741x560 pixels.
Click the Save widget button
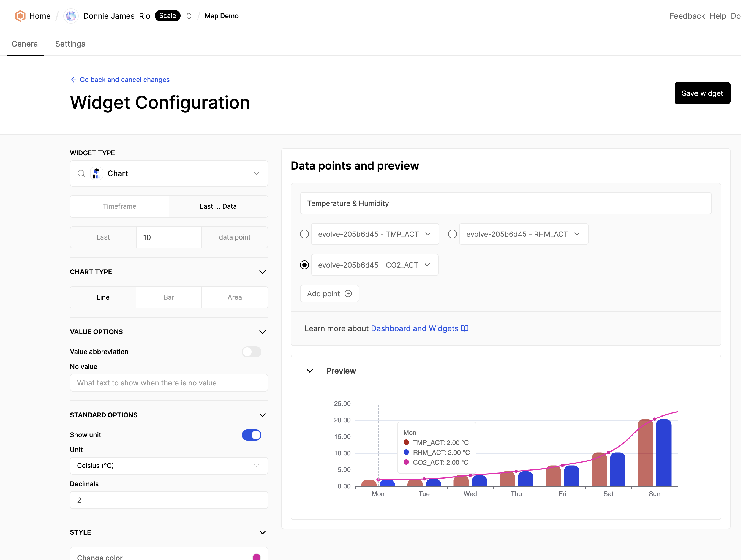(x=702, y=93)
